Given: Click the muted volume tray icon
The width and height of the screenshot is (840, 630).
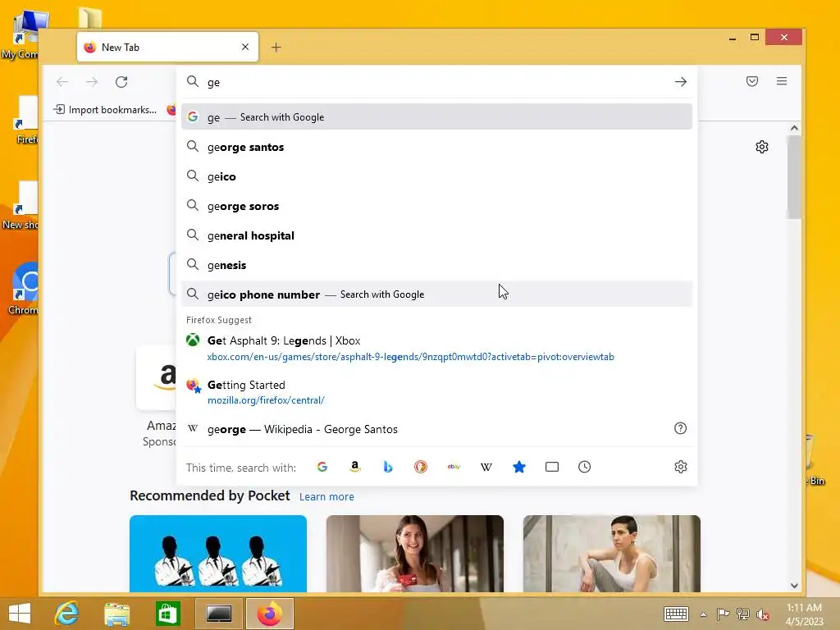Looking at the screenshot, I should tap(762, 614).
